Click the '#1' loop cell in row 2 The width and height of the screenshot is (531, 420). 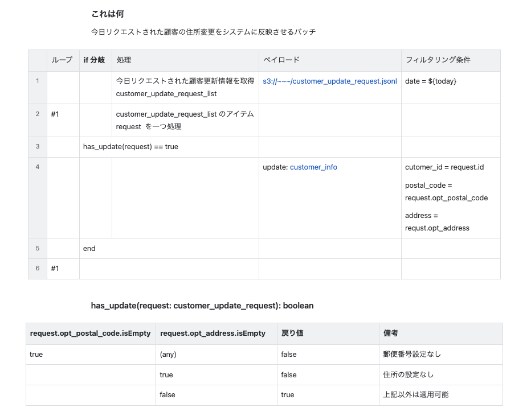pos(63,120)
